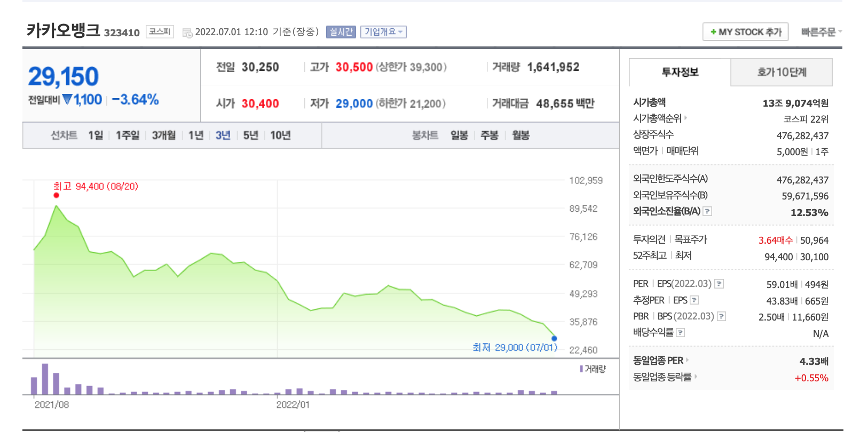Click the 3.64매수 investment opinion
Screen dimensions: 868x432
pos(776,240)
